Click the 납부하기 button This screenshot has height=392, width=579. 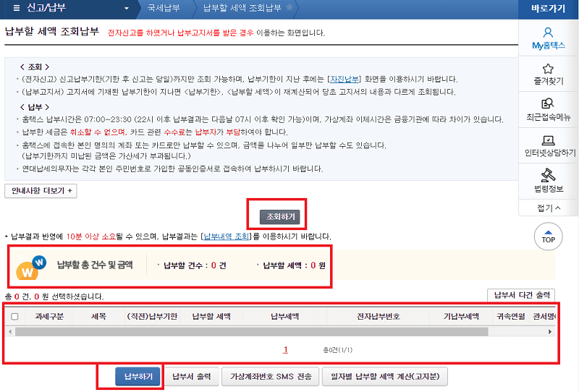[138, 377]
